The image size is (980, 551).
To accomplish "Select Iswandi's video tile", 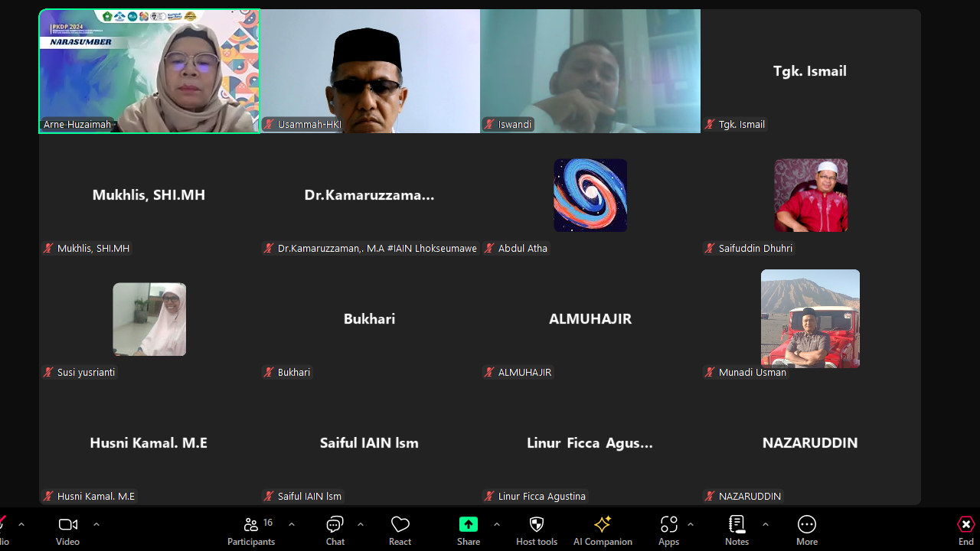I will (x=590, y=71).
